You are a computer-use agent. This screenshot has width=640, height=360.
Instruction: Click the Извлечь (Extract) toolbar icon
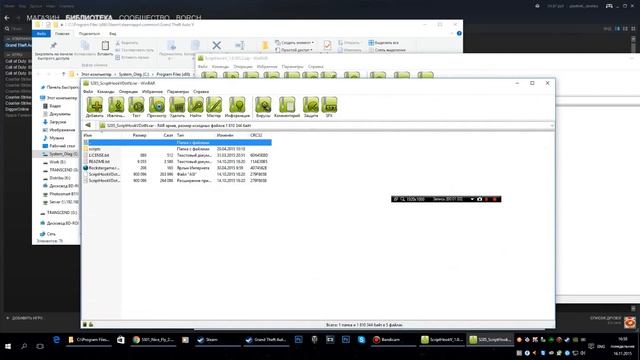[116, 107]
